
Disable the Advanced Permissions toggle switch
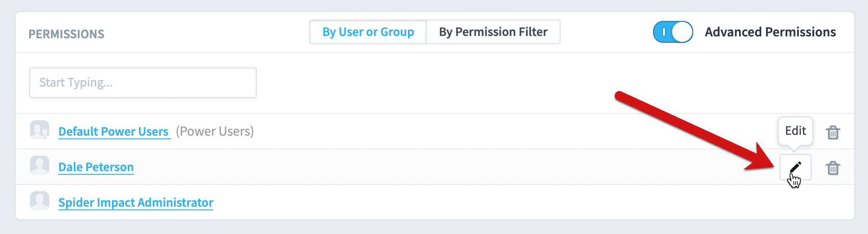click(673, 32)
